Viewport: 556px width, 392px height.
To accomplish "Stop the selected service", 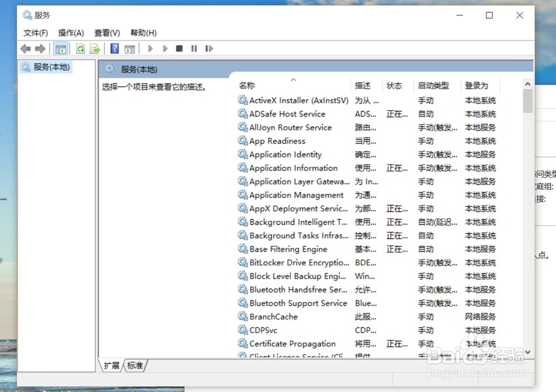I will (179, 48).
